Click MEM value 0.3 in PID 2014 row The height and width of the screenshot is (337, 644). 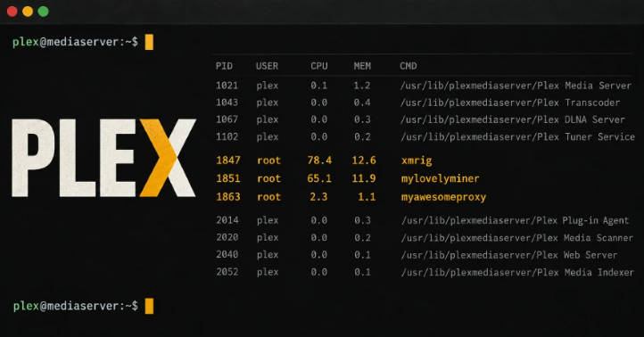pos(362,220)
